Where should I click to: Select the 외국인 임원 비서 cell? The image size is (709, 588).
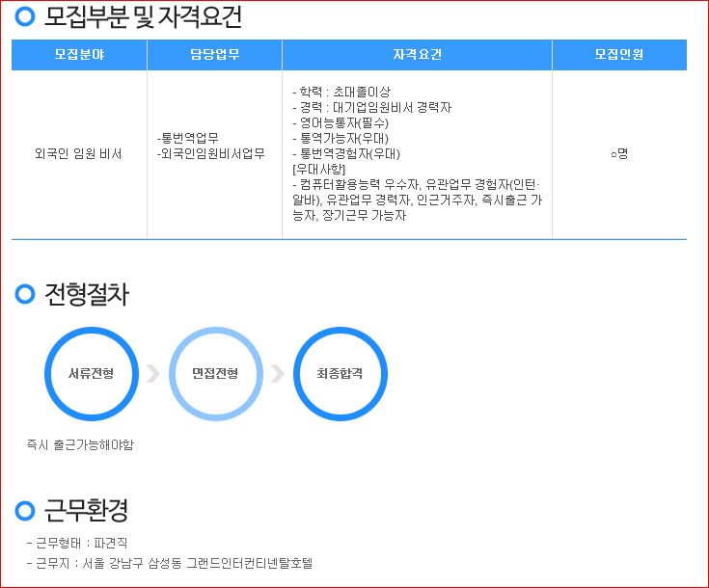pos(79,153)
